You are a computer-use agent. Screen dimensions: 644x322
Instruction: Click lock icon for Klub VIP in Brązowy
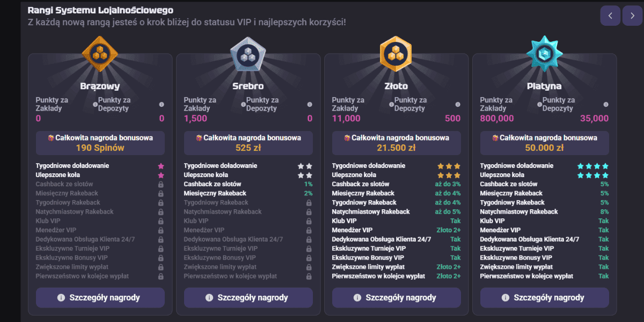point(160,221)
